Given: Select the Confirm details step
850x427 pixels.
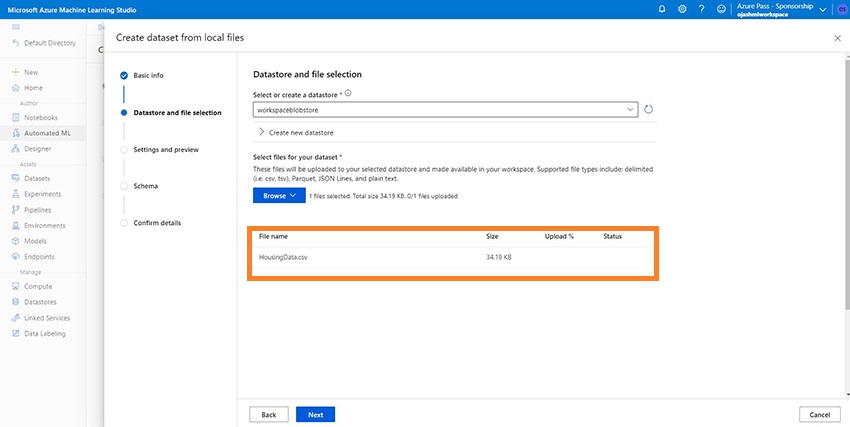Looking at the screenshot, I should coord(157,222).
